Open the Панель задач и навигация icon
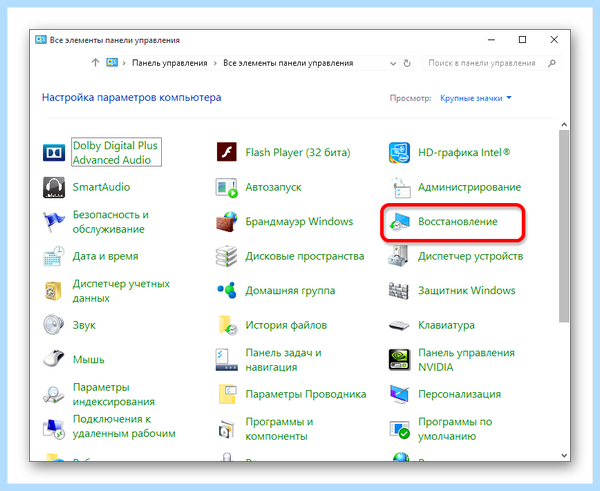 pyautogui.click(x=227, y=360)
